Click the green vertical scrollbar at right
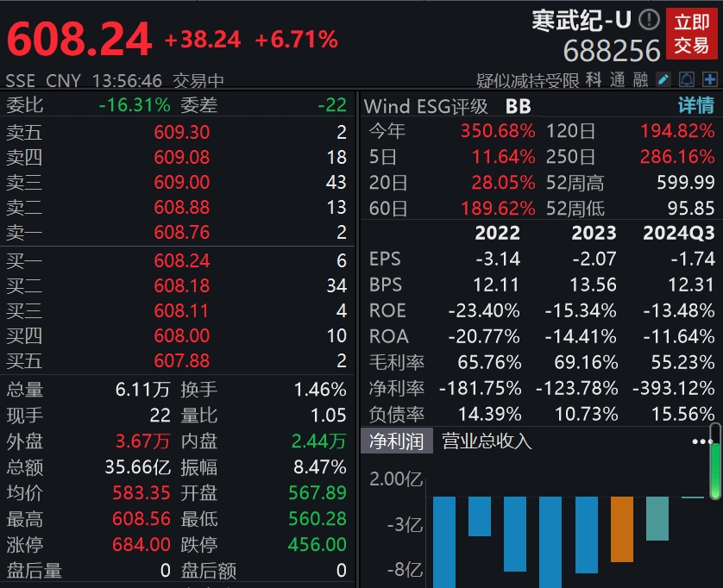The width and height of the screenshot is (723, 588). click(x=715, y=462)
